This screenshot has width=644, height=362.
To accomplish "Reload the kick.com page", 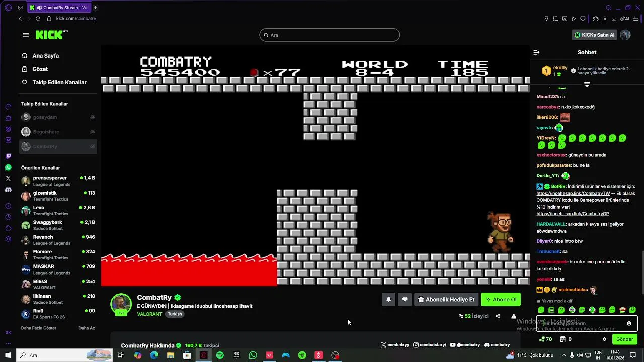I will pos(38,19).
